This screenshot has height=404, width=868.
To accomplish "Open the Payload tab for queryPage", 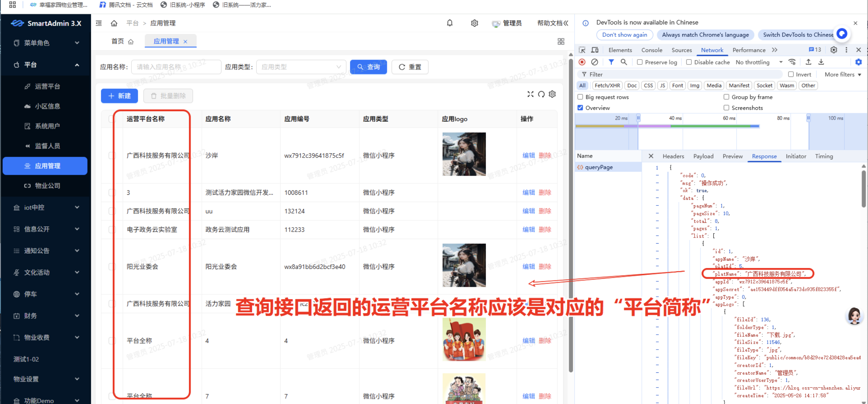I will click(703, 156).
